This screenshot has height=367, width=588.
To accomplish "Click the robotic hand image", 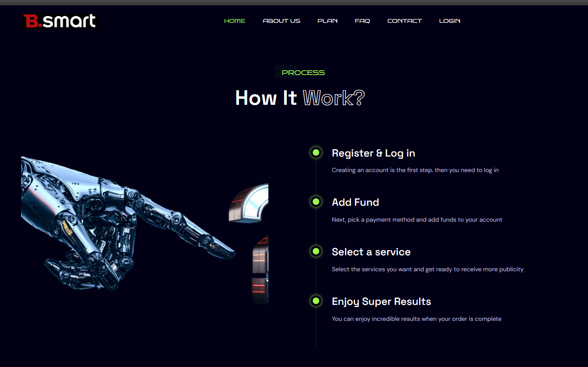I will pyautogui.click(x=128, y=222).
